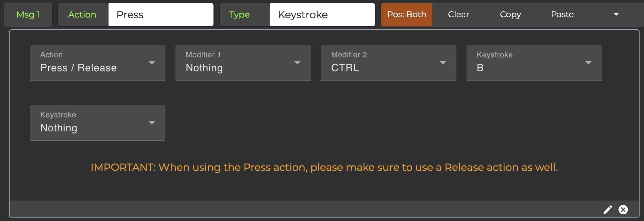
Task: Click the circled X remove icon
Action: coord(623,210)
